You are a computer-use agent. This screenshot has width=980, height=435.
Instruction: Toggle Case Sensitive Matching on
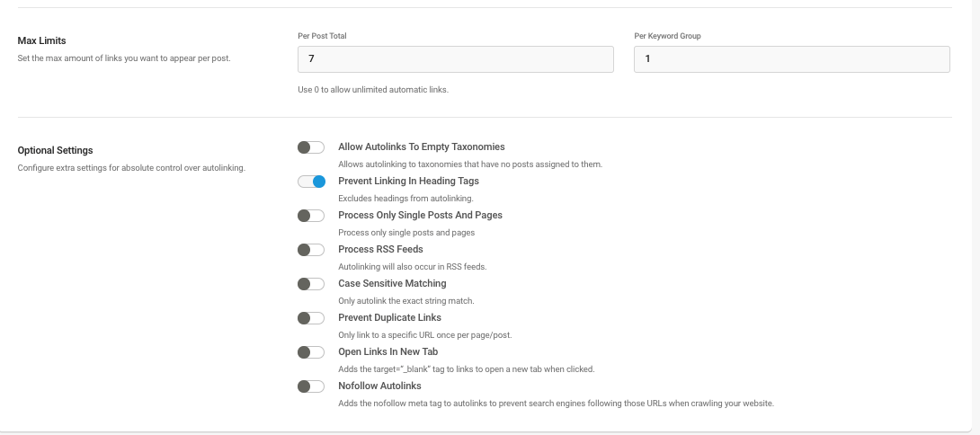pos(310,284)
